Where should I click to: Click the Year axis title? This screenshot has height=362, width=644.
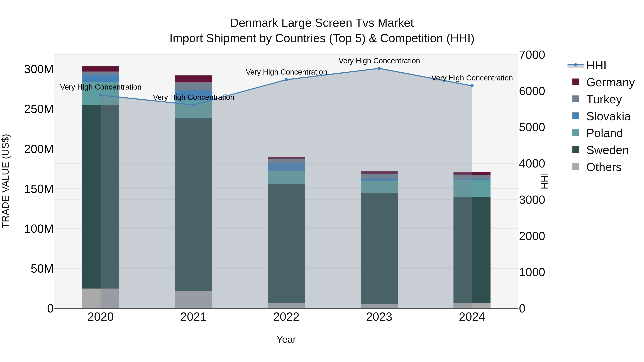coord(286,339)
